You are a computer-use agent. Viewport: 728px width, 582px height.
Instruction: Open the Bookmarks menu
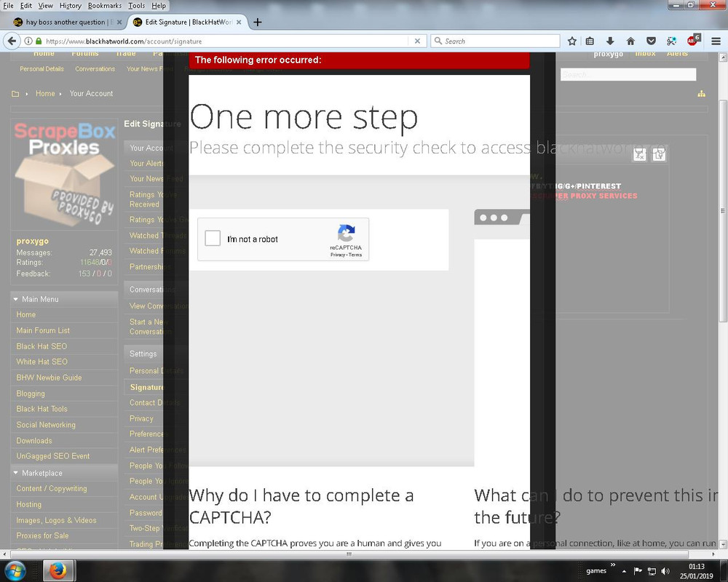tap(104, 6)
